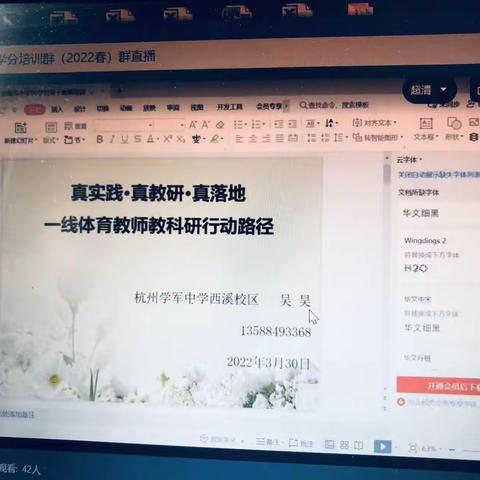Switch to reading view icon
Screen dimensions: 480x480
(x=359, y=445)
